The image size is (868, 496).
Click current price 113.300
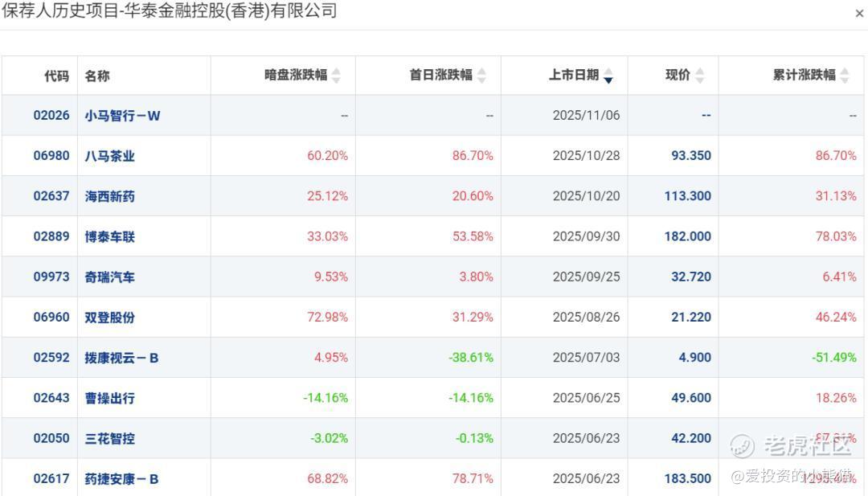(687, 196)
